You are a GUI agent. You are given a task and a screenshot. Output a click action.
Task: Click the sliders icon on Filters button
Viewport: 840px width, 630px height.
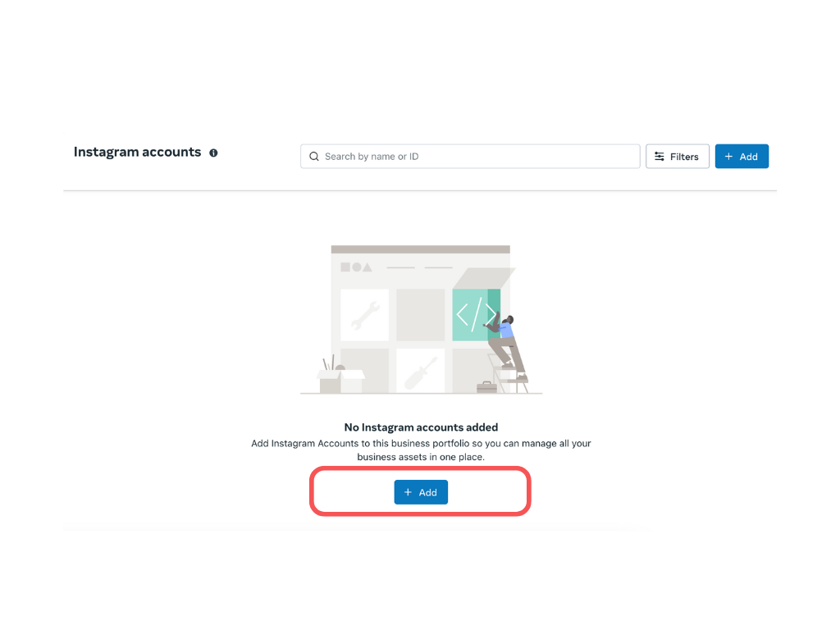point(659,157)
